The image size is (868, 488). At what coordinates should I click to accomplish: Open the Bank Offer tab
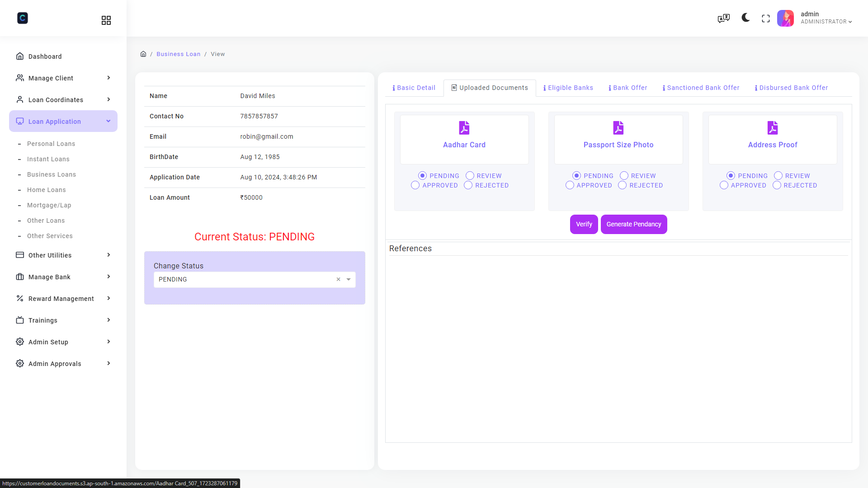627,88
